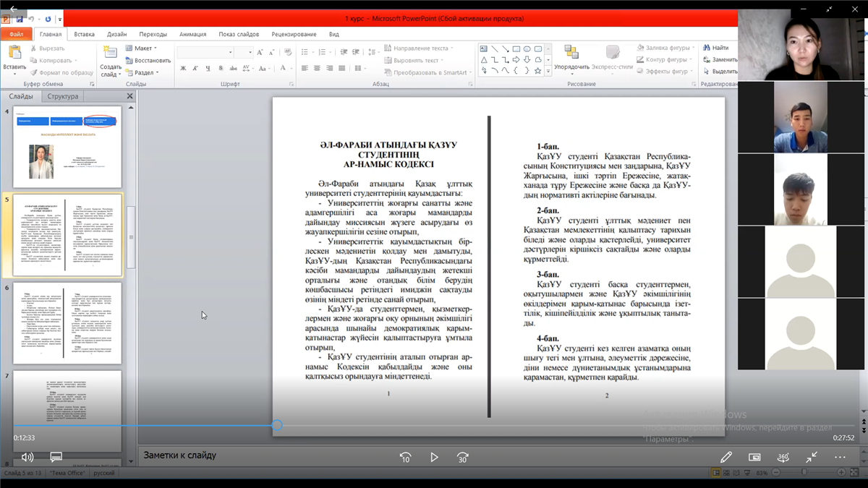Screen dimensions: 868x488
Task: Select slide 6 thumbnail
Action: pos(67,322)
